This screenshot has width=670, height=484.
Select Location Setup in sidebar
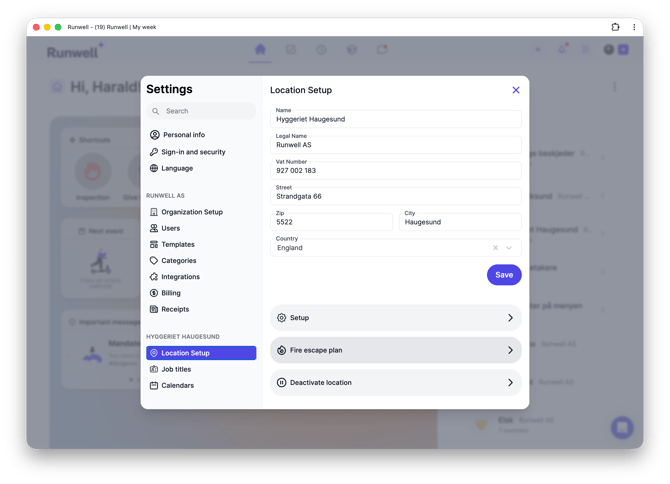[x=201, y=353]
